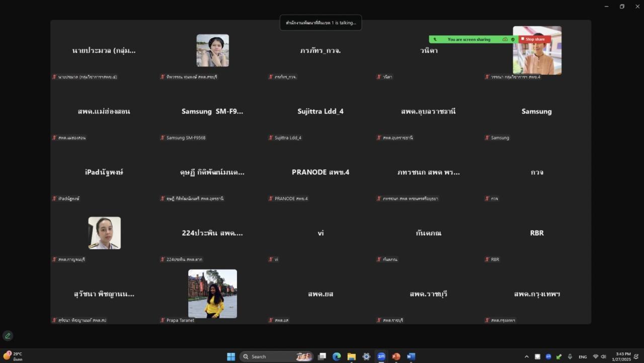
Task: Switch to Word in the taskbar
Action: (411, 356)
